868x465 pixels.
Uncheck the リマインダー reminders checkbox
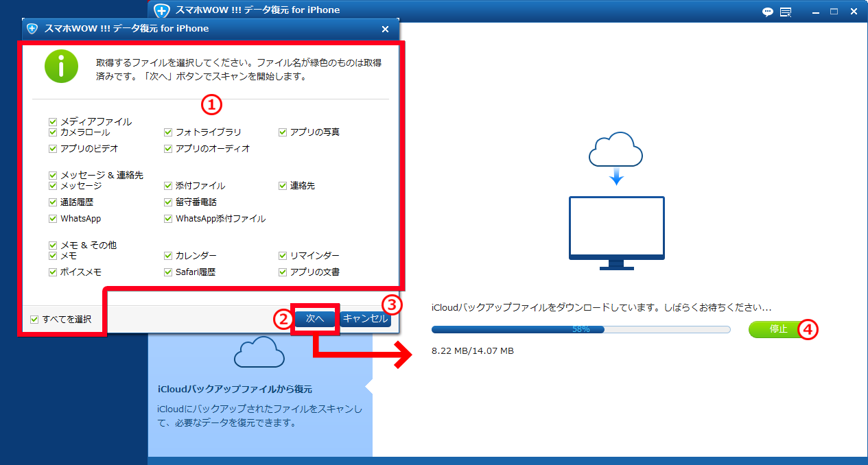tap(282, 255)
